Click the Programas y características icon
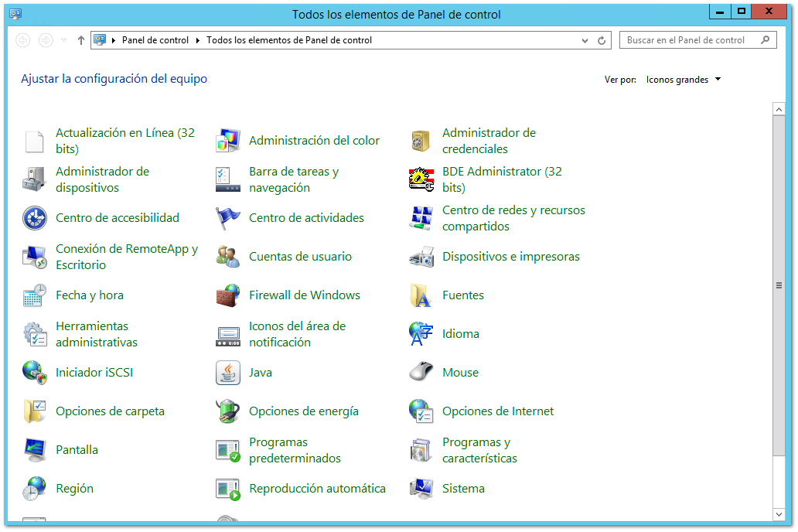The width and height of the screenshot is (798, 532). 421,450
